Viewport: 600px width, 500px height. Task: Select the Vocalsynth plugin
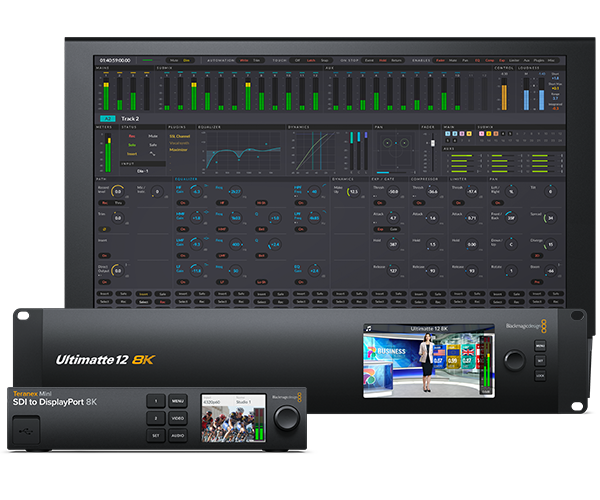[179, 143]
